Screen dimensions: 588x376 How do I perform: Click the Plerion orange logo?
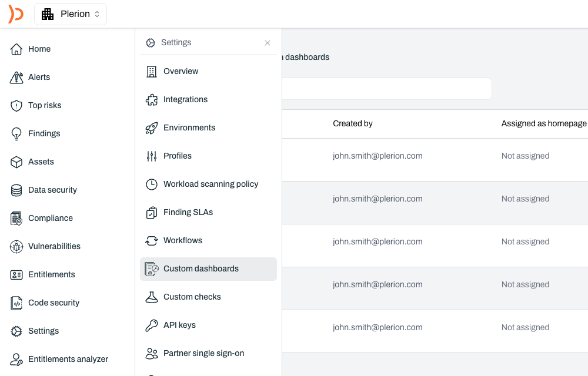click(16, 14)
